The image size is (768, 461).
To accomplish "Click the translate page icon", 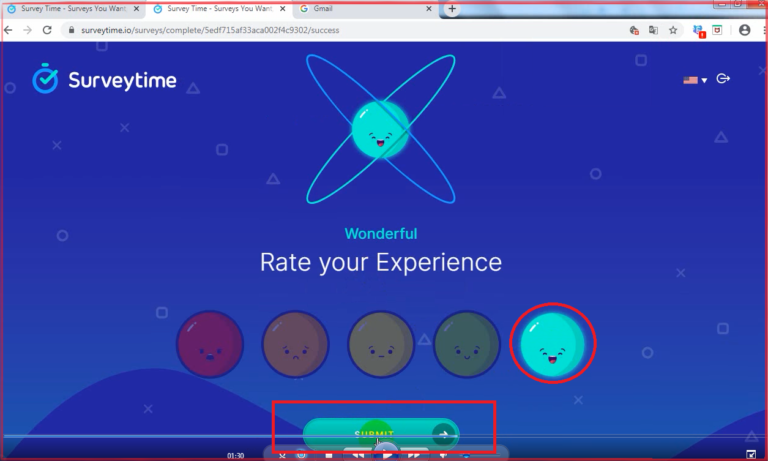I will pyautogui.click(x=653, y=30).
